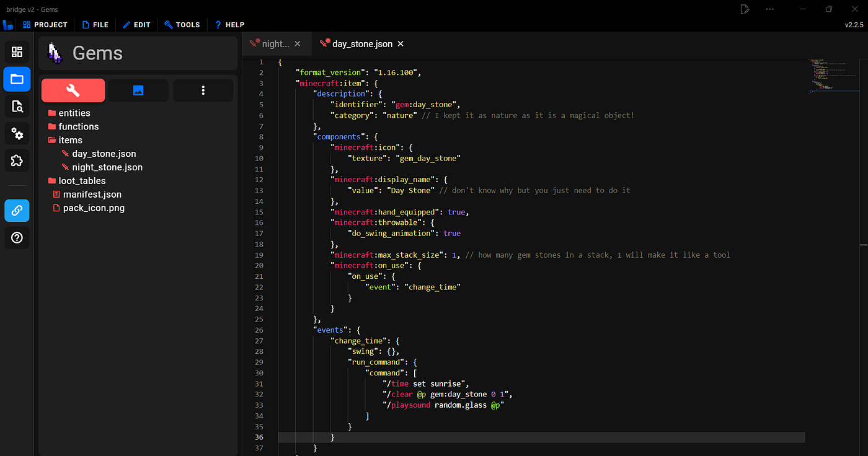Open night_stone.json in the file tree

107,167
